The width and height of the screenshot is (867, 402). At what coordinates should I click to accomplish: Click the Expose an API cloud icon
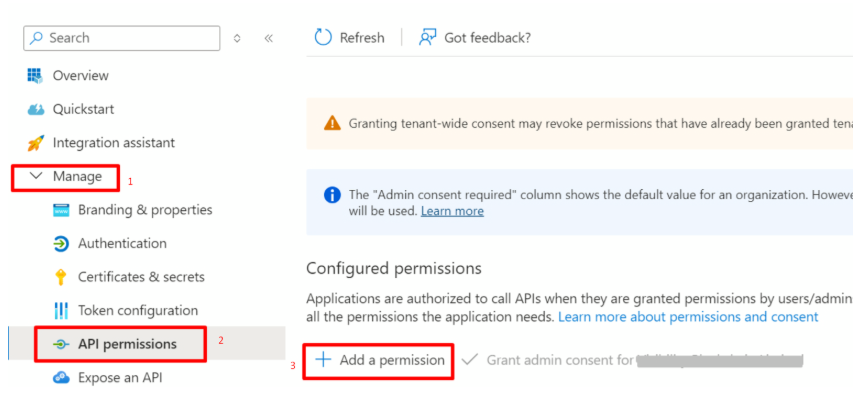(61, 378)
